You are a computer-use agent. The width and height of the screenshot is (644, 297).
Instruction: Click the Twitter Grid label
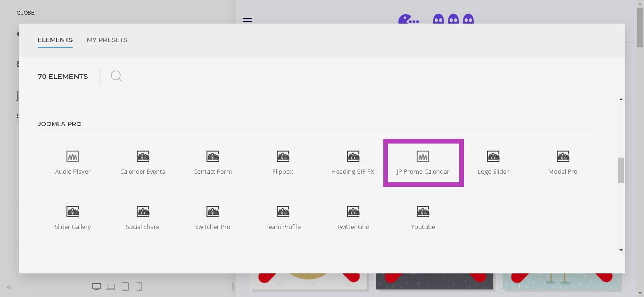pos(353,227)
